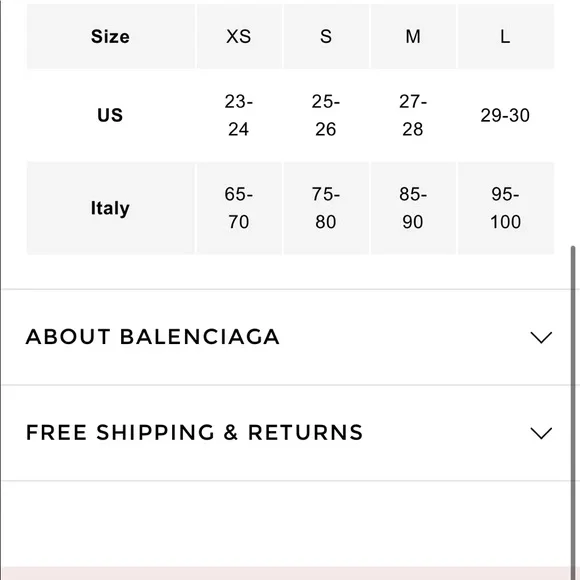Select the L size column header
Screen dimensions: 580x580
tap(506, 36)
